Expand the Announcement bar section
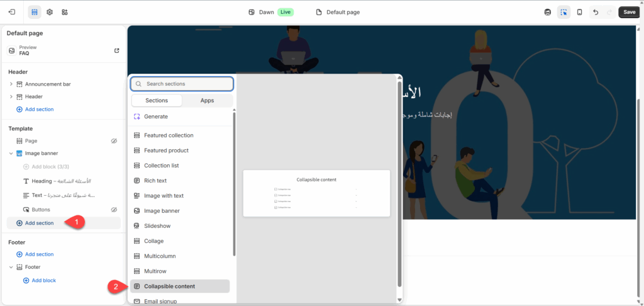The image size is (644, 306). click(11, 84)
